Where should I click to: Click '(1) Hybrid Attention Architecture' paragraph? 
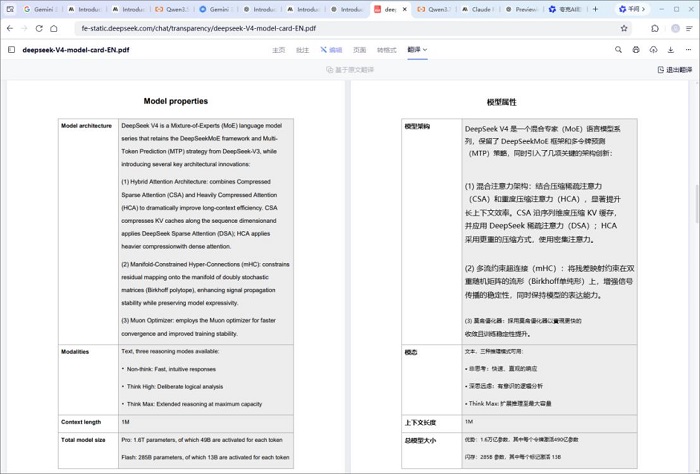click(x=199, y=214)
